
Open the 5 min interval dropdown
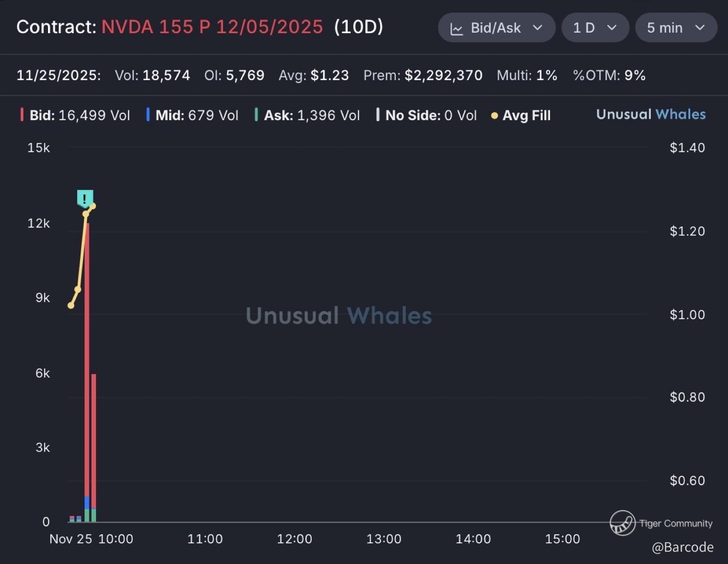675,28
